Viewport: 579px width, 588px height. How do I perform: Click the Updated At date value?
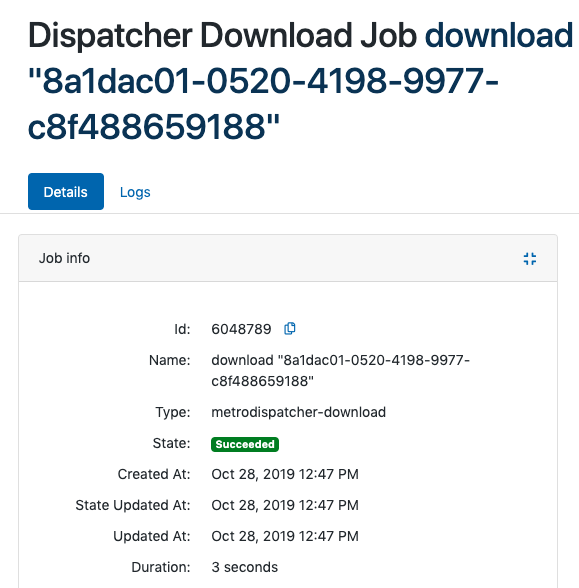point(285,536)
